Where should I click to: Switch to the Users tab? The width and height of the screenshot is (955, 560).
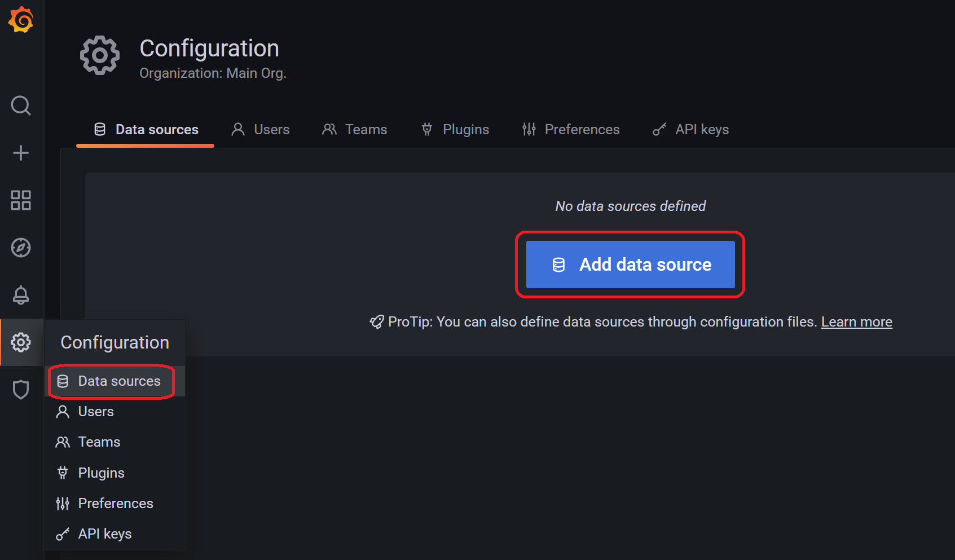coord(261,129)
